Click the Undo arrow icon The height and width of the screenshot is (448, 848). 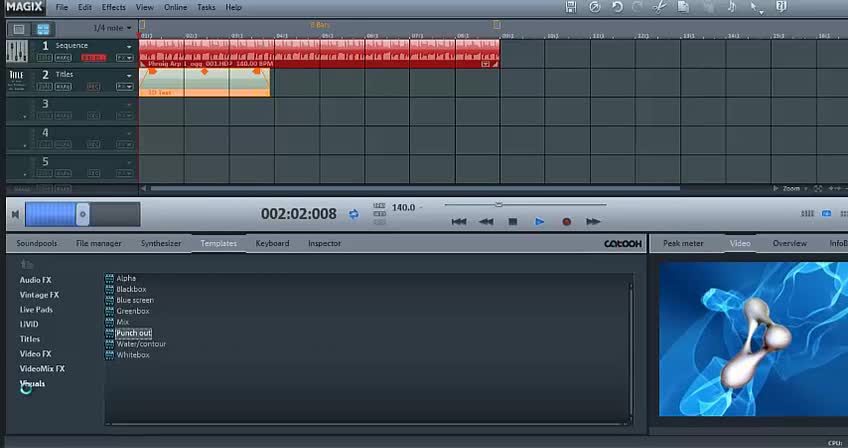617,7
